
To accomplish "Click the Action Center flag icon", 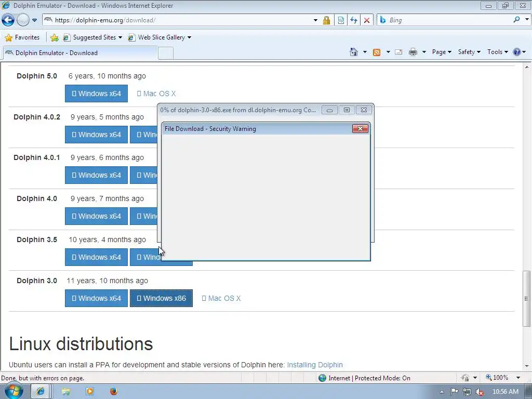I will 454,392.
